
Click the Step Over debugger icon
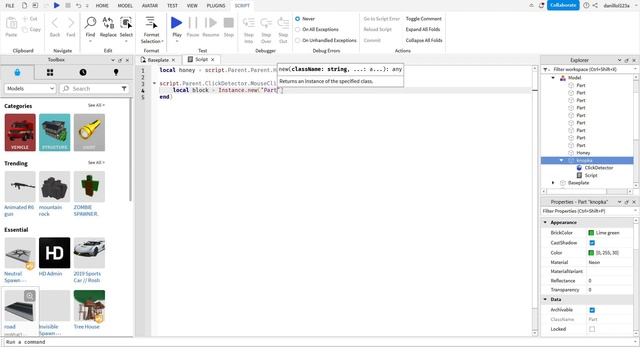[266, 23]
